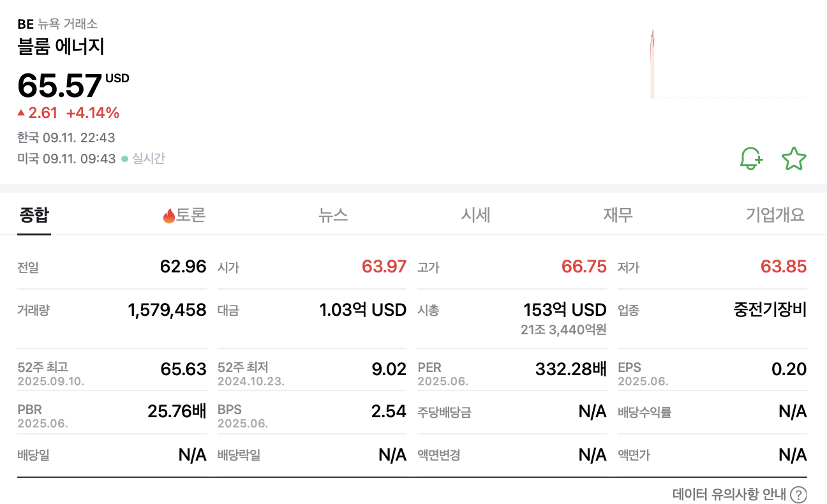
Task: Click the 한국 09.11. 22:43 timestamp
Action: coord(66,137)
